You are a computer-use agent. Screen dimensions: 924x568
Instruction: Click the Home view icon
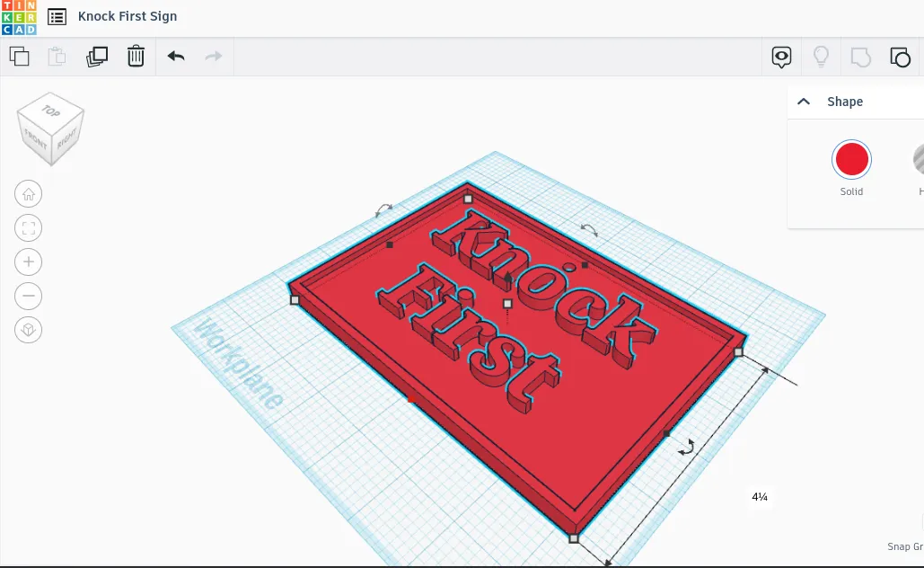28,193
